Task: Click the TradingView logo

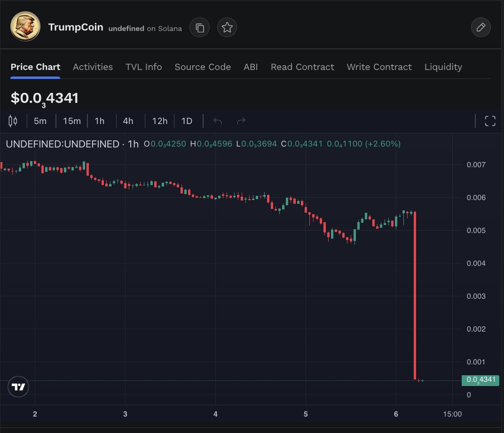Action: click(18, 387)
